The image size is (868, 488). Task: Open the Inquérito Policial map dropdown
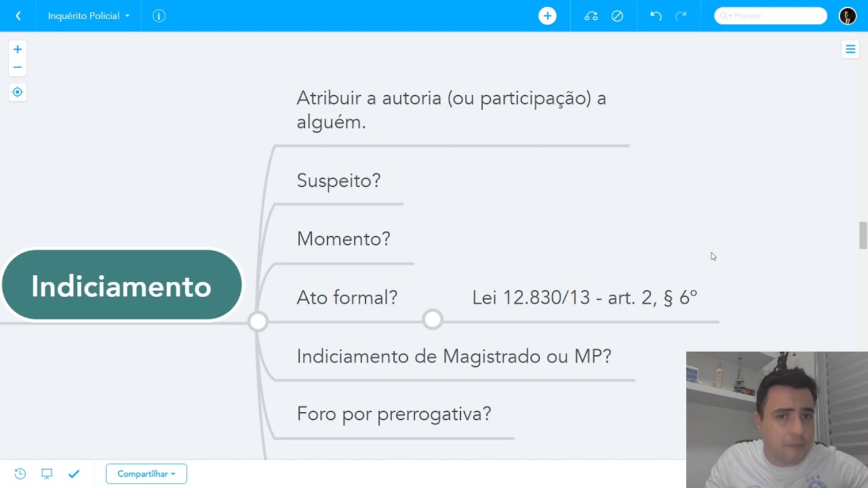pyautogui.click(x=88, y=16)
